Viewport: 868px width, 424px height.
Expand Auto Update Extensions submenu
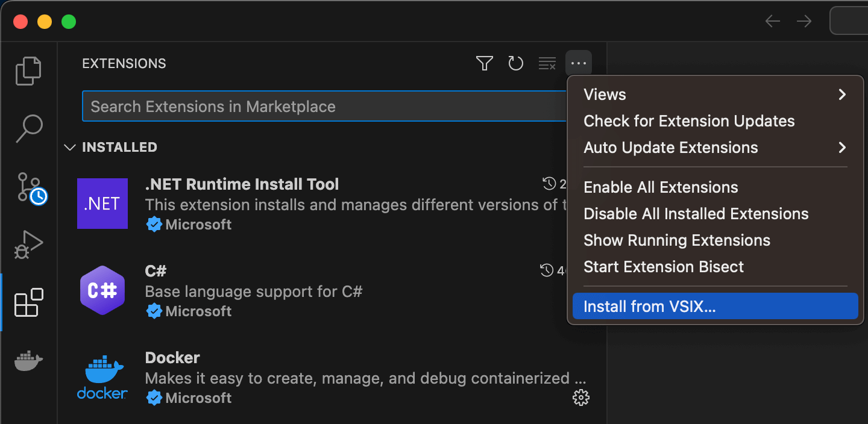(x=715, y=148)
